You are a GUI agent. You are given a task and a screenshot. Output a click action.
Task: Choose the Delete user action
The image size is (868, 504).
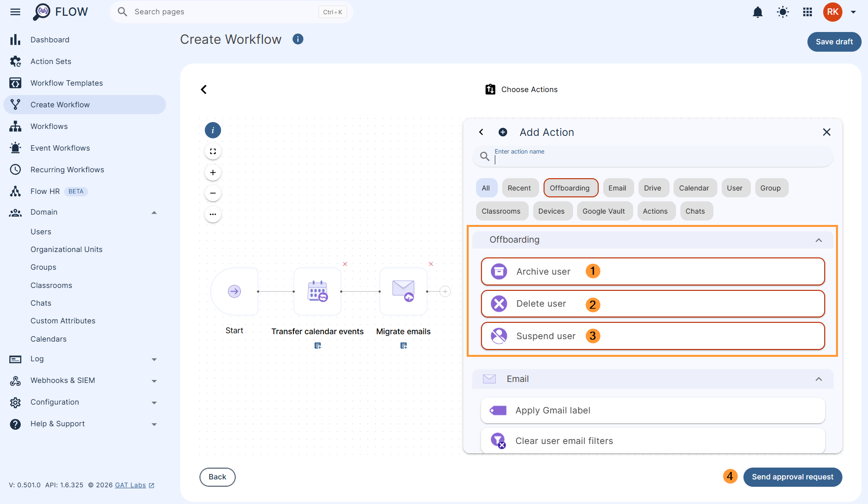coord(652,304)
